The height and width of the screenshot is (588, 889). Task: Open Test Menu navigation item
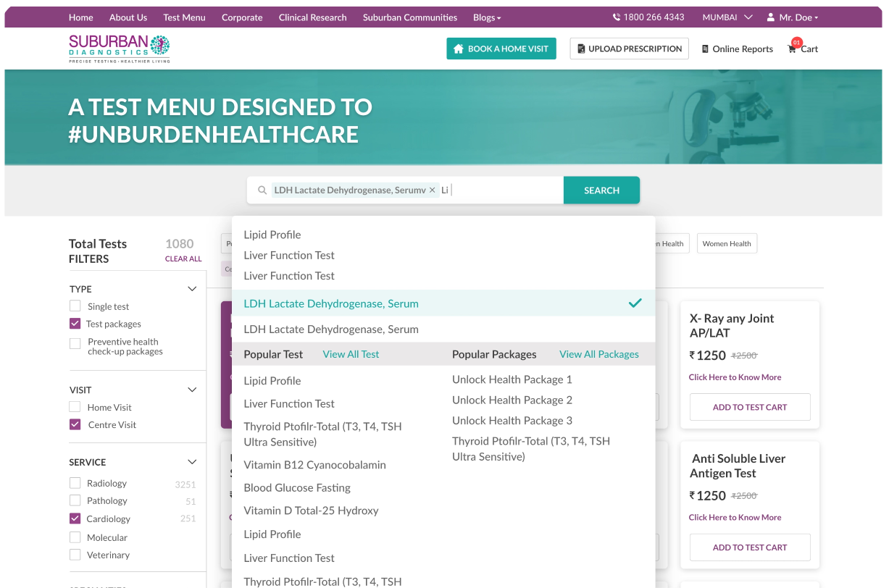pyautogui.click(x=184, y=17)
